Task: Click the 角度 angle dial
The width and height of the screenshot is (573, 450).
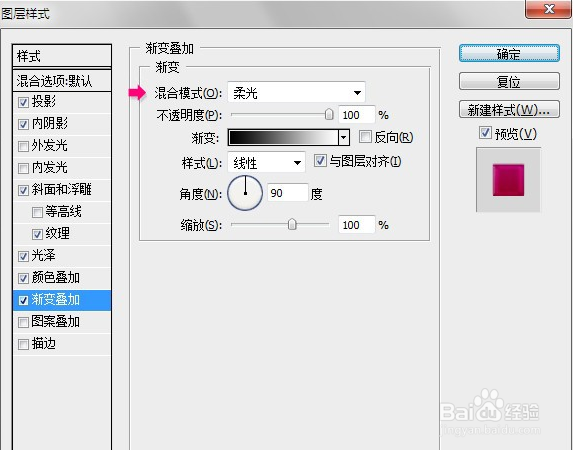Action: coord(245,193)
